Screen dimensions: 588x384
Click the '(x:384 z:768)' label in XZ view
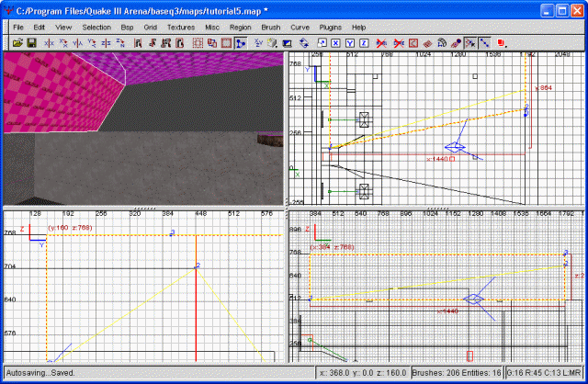point(333,247)
